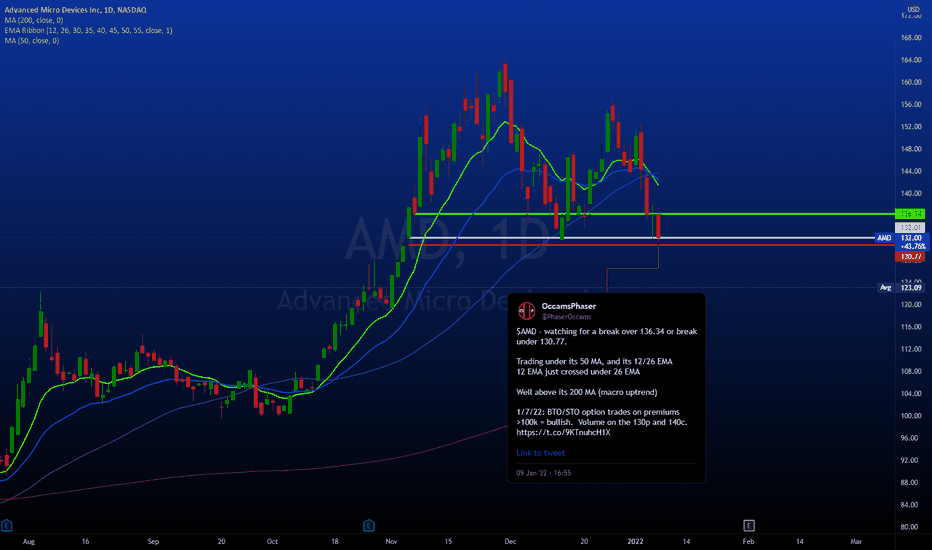Screen dimensions: 932x550
Task: Click the white horizontal line at 132.01
Action: point(642,238)
